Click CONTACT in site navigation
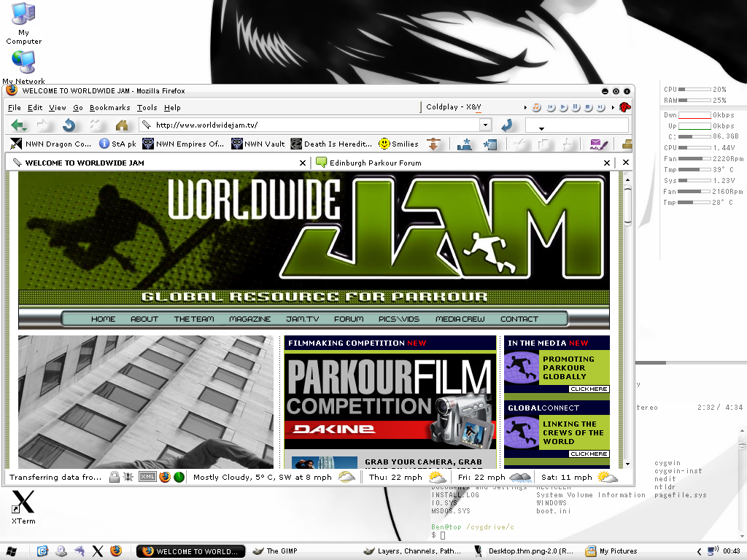The height and width of the screenshot is (560, 747). point(519,319)
